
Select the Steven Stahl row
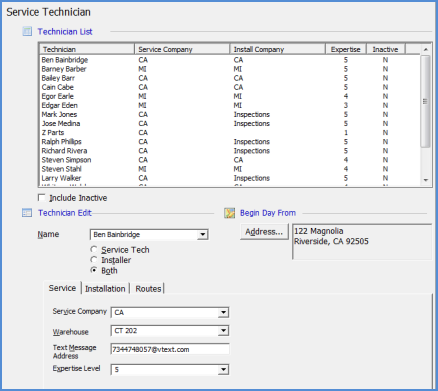229,169
